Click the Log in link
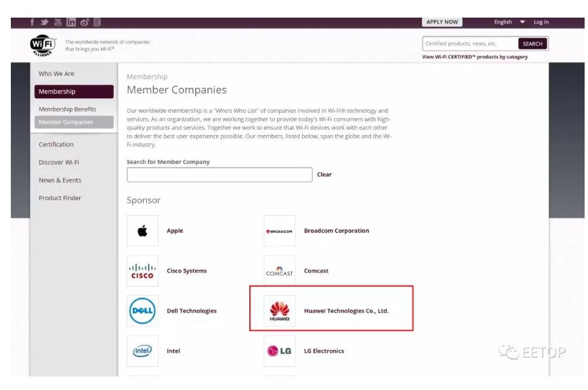The image size is (588, 390). pyautogui.click(x=541, y=22)
